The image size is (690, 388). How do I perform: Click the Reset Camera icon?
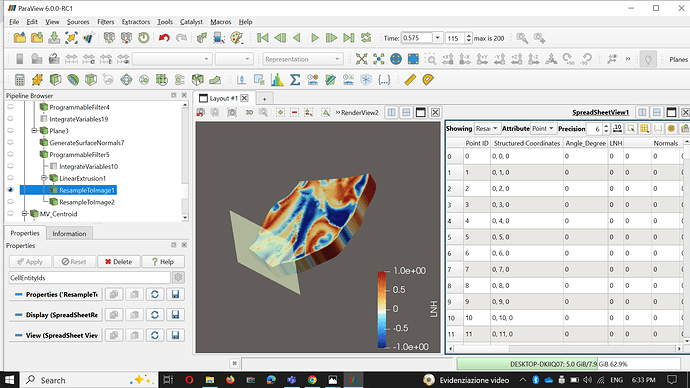361,59
